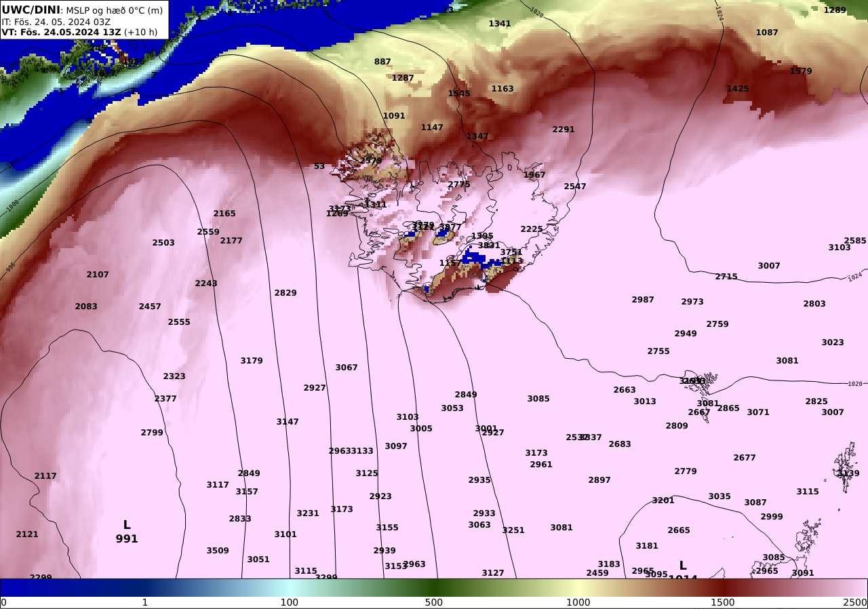This screenshot has height=609, width=868.
Task: Click the 1000 tick on the color scale
Action: tap(578, 602)
